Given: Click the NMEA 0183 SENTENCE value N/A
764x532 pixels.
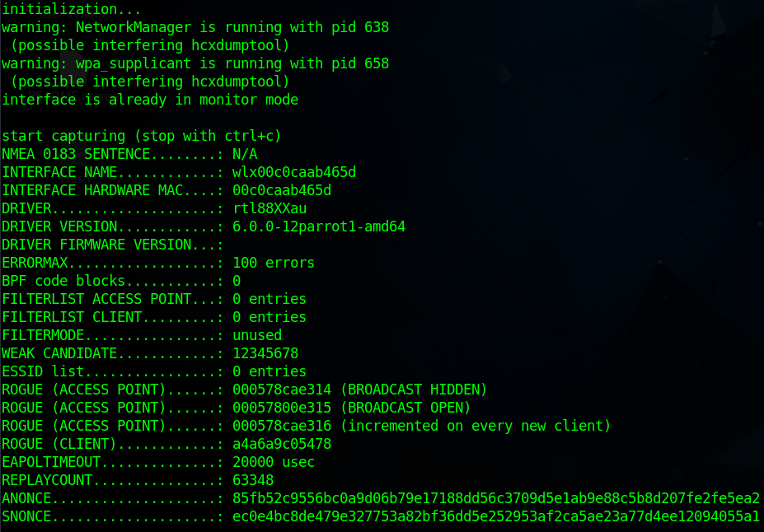Looking at the screenshot, I should 245,154.
